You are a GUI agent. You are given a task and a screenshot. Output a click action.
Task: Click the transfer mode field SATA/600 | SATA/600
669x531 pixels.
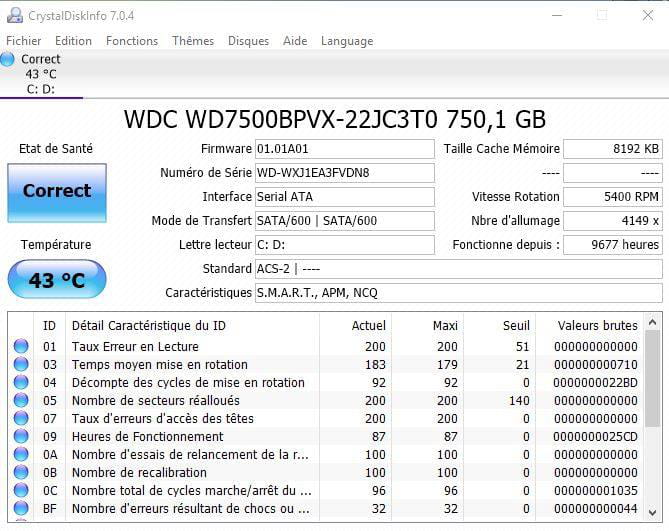click(x=345, y=221)
